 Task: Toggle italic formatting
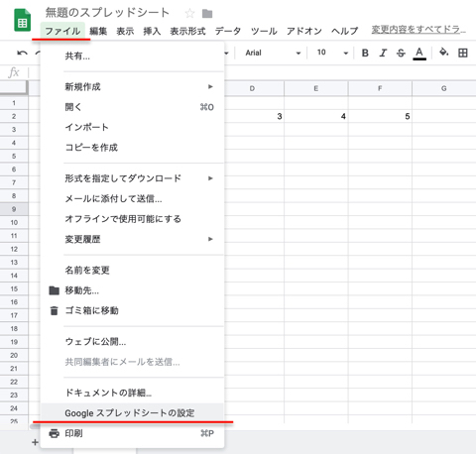[x=383, y=53]
